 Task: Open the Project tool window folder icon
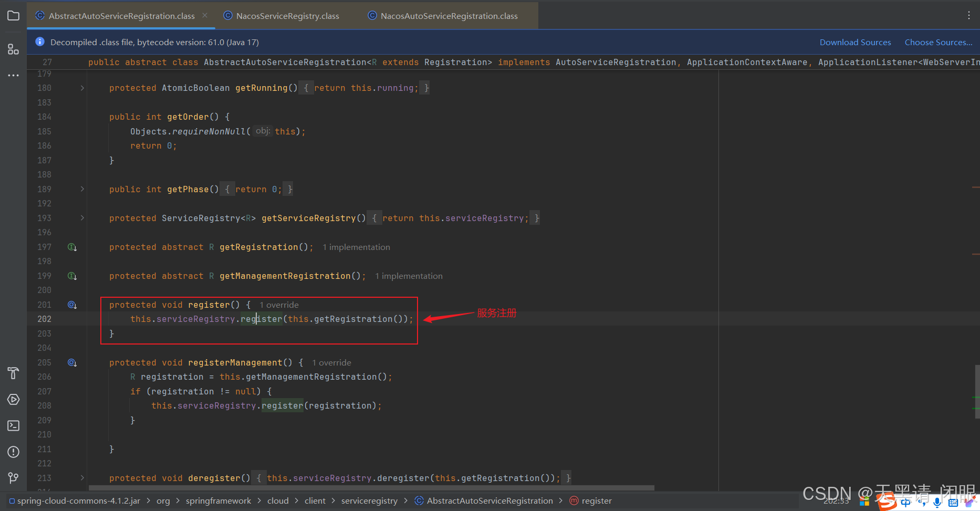13,16
